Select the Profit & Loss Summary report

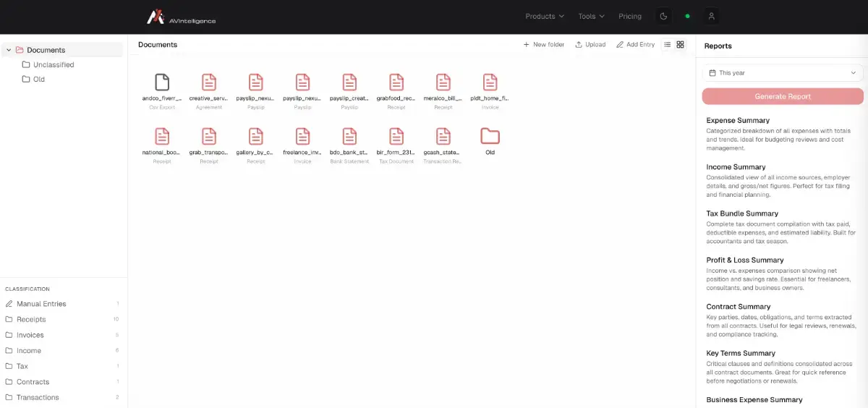783,273
